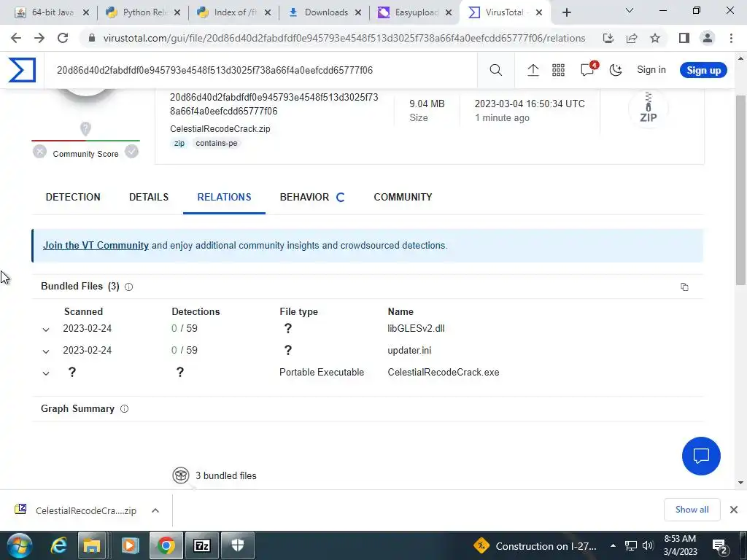This screenshot has height=560, width=747.
Task: Open the blue chat bubble button
Action: [x=701, y=456]
